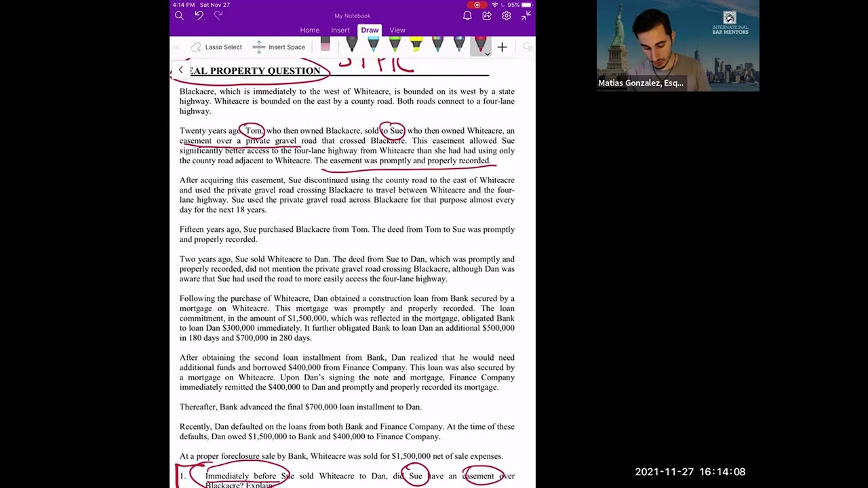The height and width of the screenshot is (488, 868).
Task: Switch to the Home tab
Action: point(309,30)
